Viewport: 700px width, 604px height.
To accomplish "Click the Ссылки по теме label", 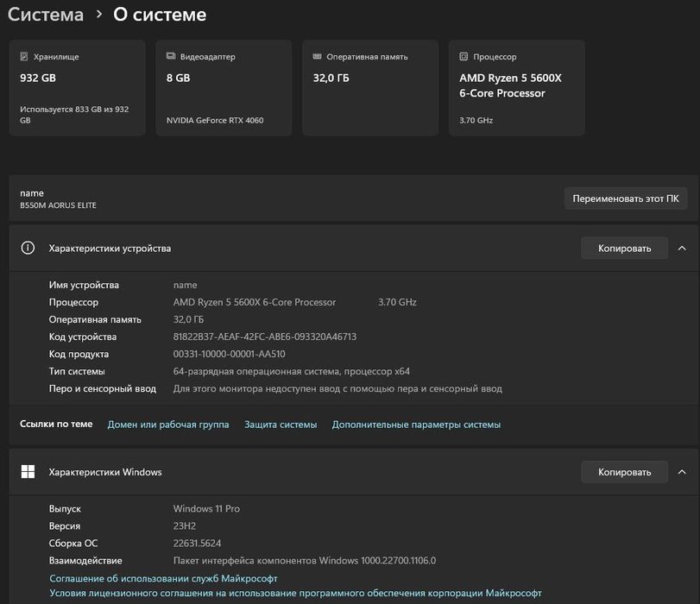I will point(56,424).
